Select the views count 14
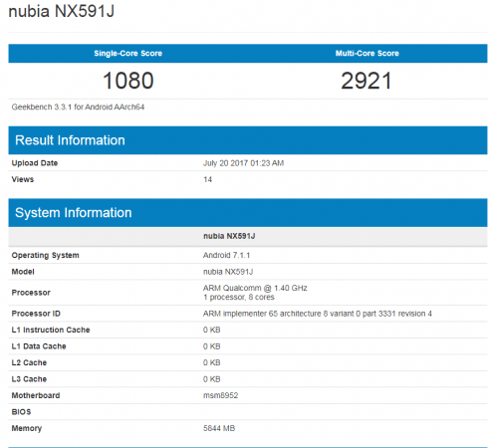This screenshot has height=448, width=488. [x=208, y=179]
